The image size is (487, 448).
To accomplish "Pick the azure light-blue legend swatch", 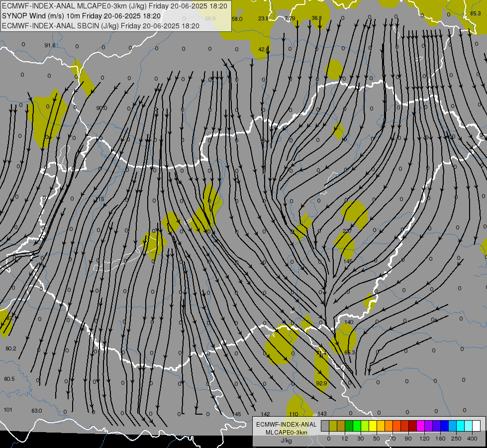I will (x=453, y=426).
